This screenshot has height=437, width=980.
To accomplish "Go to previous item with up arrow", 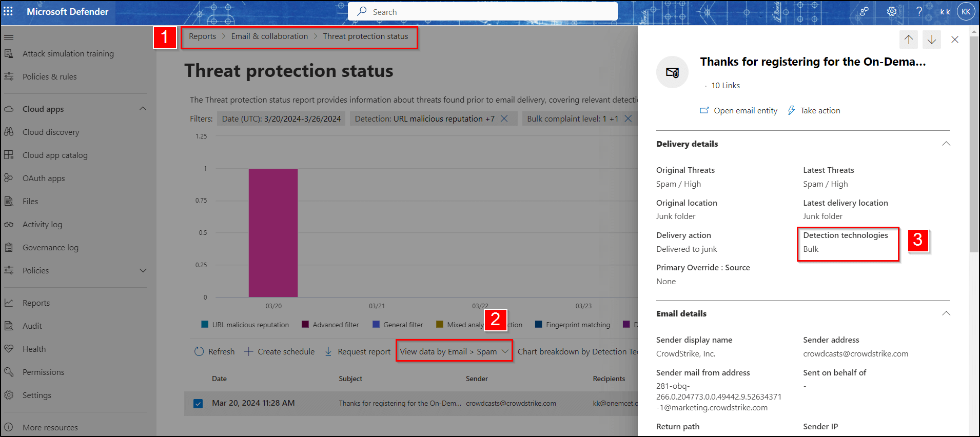I will 909,39.
